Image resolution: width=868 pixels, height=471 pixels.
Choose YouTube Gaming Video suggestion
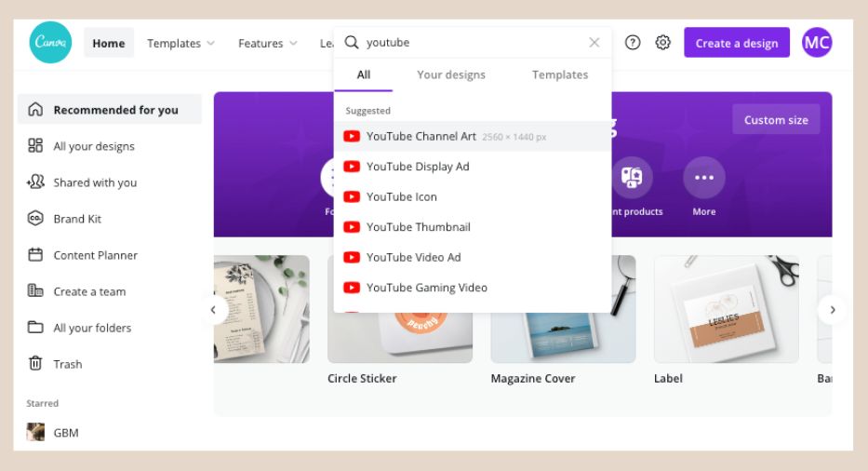[x=473, y=287]
